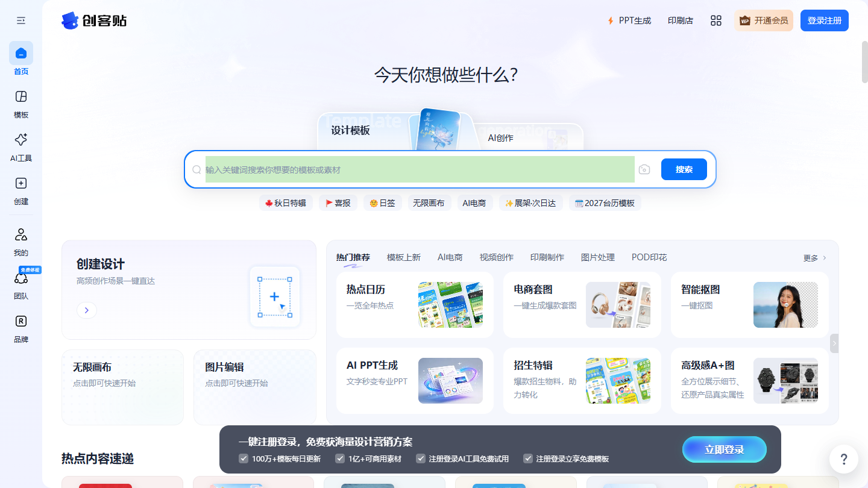
Task: Open 品牌 brand icon in sidebar
Action: 21,321
